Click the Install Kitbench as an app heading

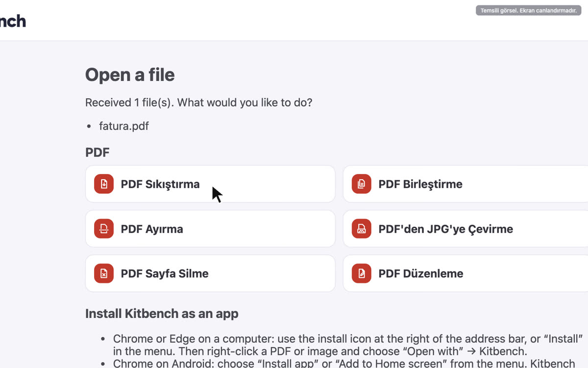tap(162, 314)
